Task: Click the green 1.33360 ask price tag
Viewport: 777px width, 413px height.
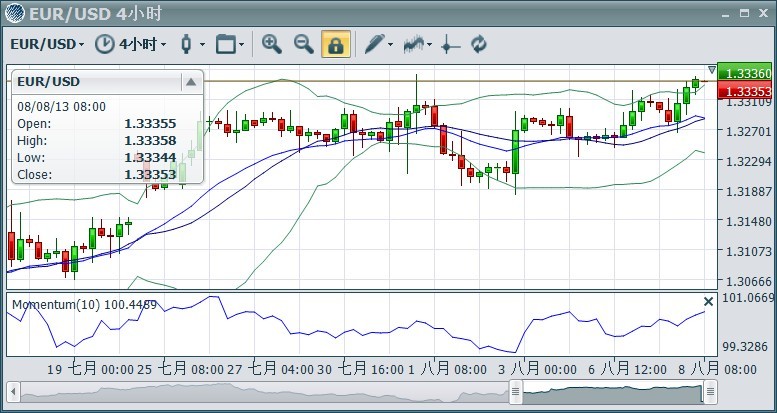Action: 745,73
